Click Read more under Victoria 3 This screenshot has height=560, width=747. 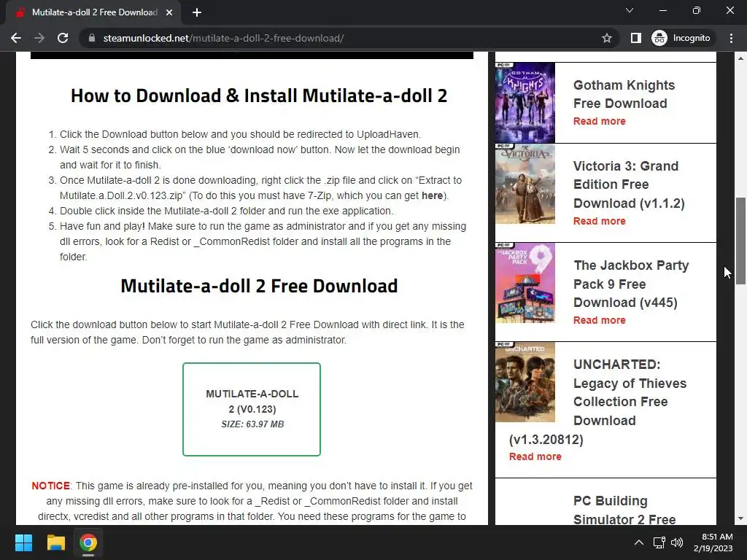click(600, 222)
